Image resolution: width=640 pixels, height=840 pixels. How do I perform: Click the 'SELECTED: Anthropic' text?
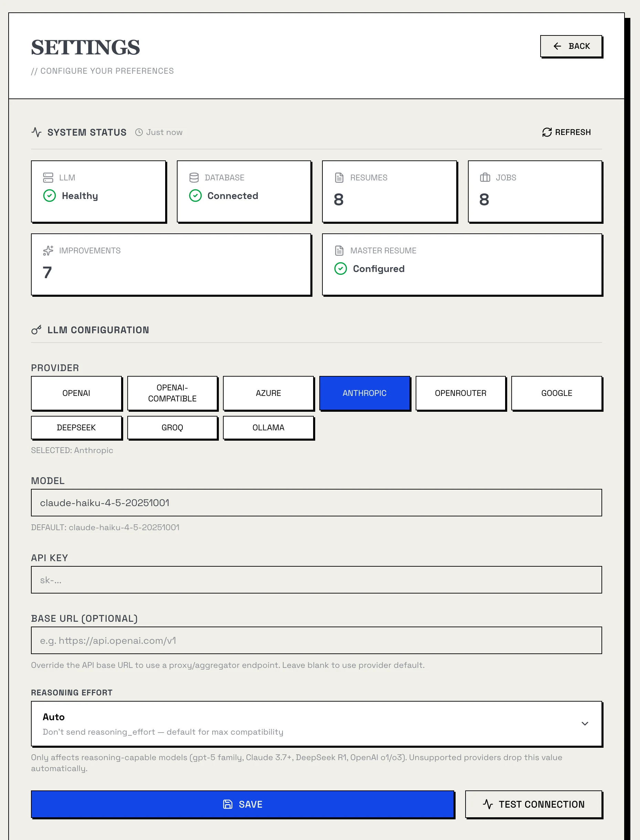(x=72, y=450)
